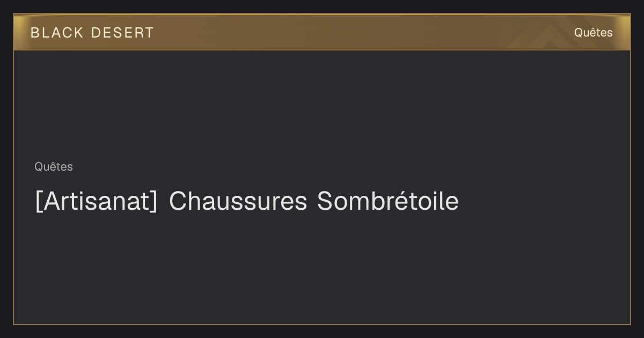Click the shiny right edge of the header
The image size is (644, 338).
[624, 32]
